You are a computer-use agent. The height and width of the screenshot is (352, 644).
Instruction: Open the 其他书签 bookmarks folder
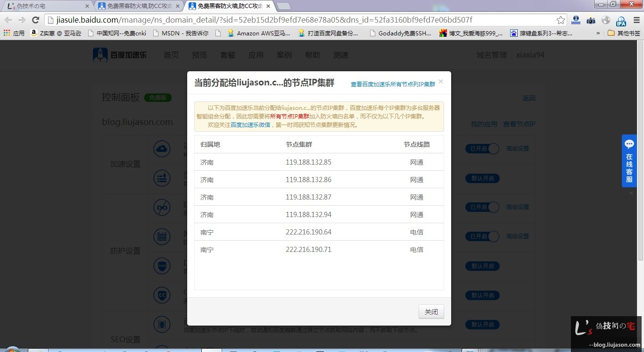(624, 34)
